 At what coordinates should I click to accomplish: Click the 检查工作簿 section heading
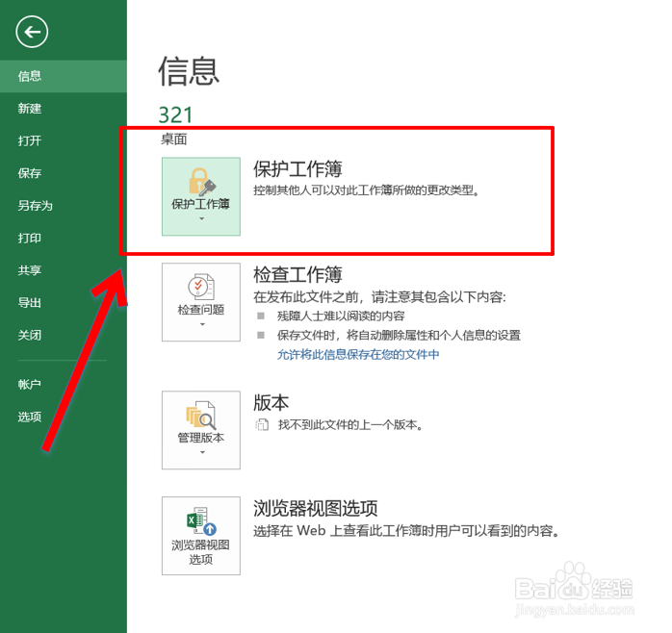tap(297, 274)
